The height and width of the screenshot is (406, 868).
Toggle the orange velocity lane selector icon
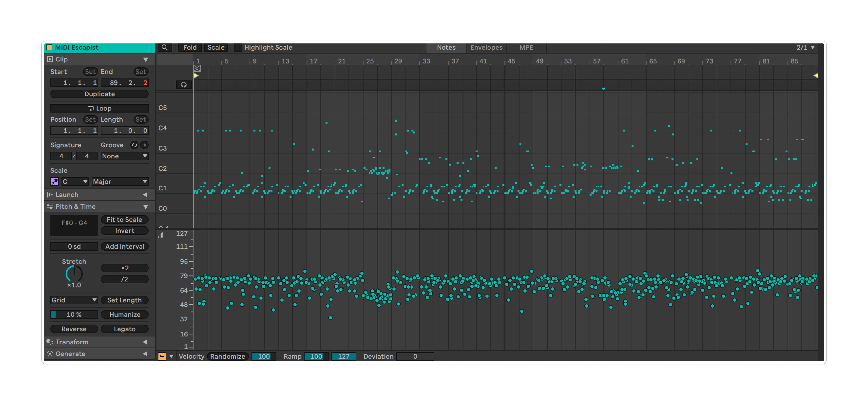[x=162, y=356]
